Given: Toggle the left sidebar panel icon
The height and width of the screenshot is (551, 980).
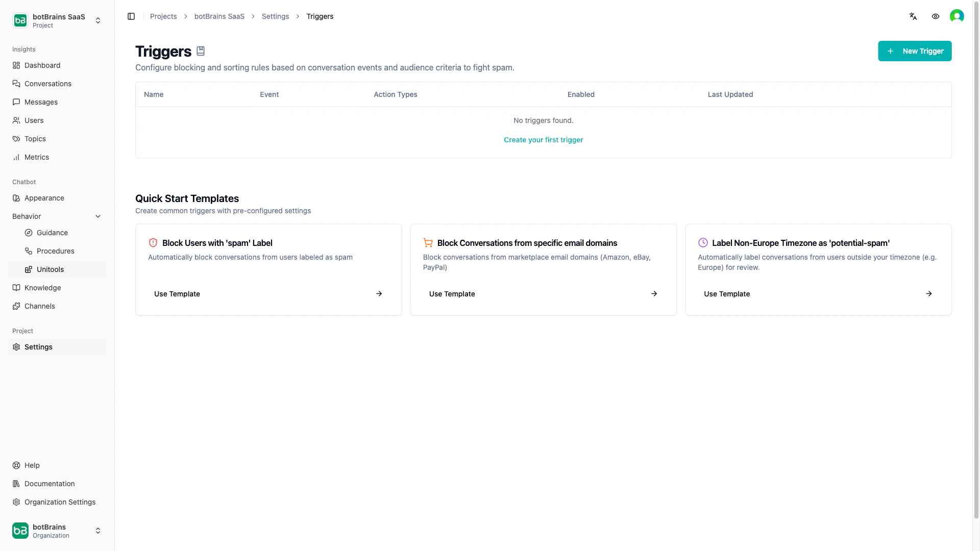Looking at the screenshot, I should tap(131, 16).
